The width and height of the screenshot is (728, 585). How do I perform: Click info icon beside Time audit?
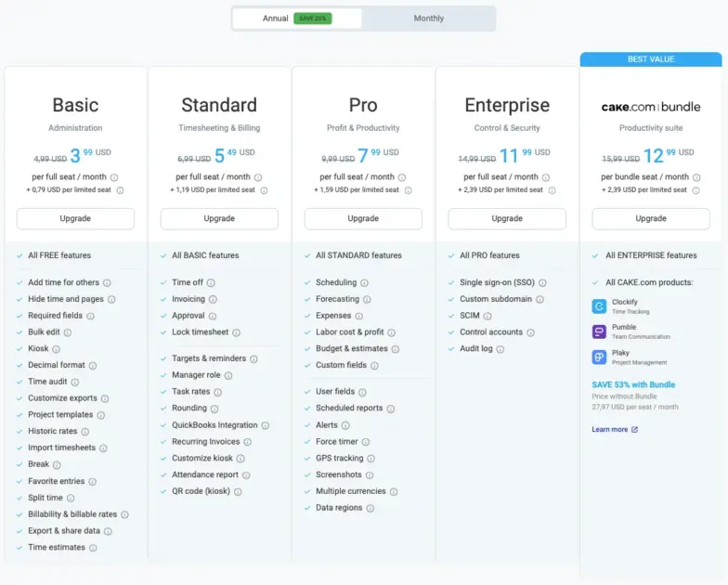[x=74, y=383]
